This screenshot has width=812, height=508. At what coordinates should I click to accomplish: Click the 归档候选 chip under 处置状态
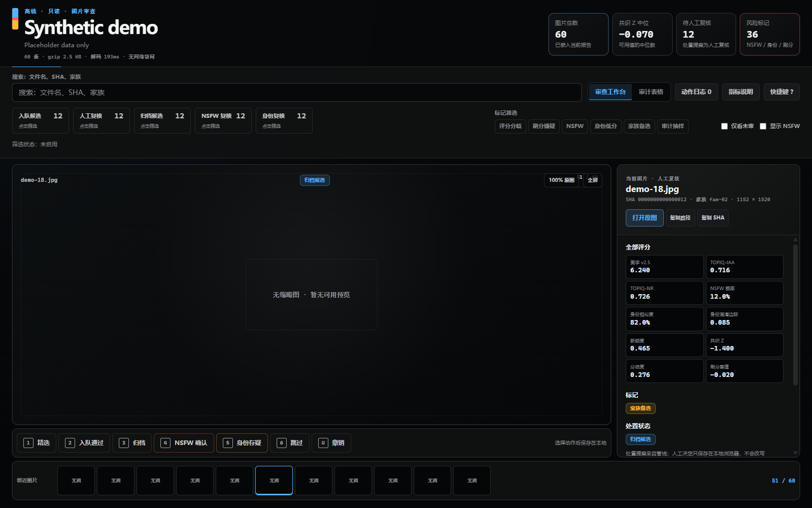[640, 439]
